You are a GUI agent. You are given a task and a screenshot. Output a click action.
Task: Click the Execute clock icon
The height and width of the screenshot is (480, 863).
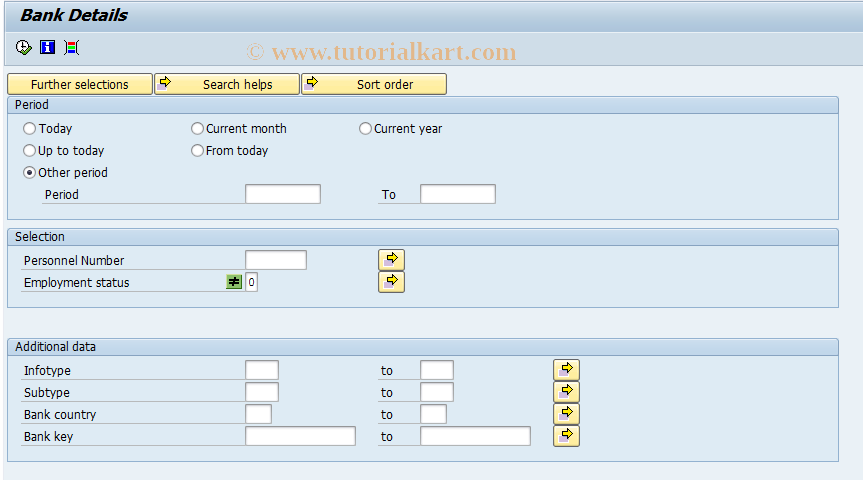click(23, 48)
